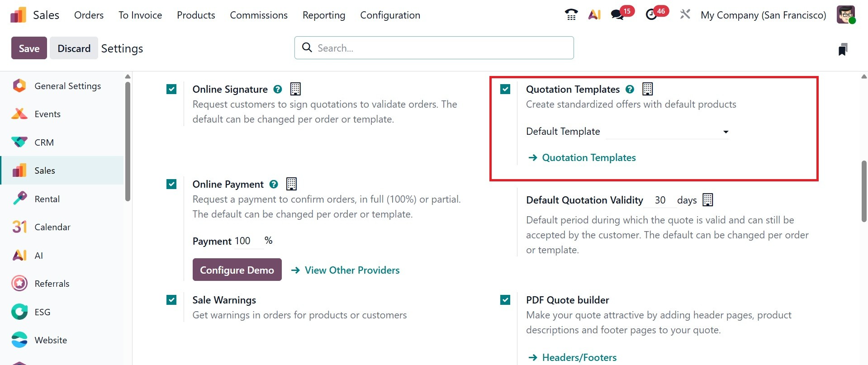Uncheck the Online Signature checkbox
The image size is (868, 365).
tap(171, 89)
